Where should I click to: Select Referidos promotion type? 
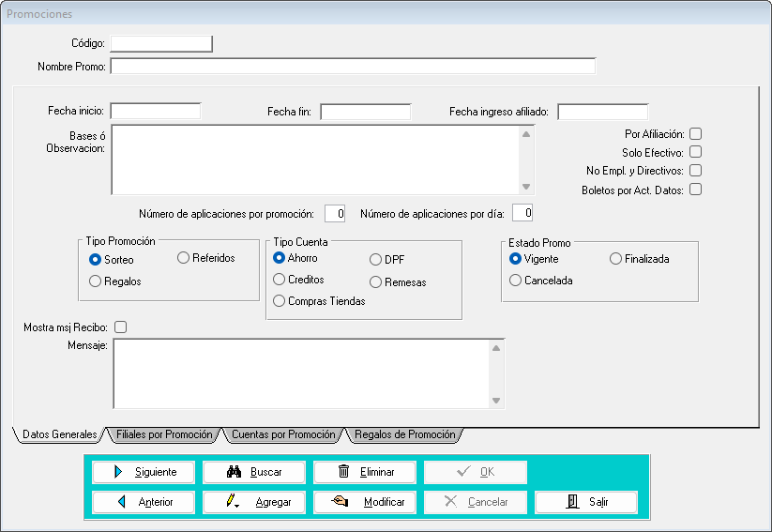(x=184, y=258)
